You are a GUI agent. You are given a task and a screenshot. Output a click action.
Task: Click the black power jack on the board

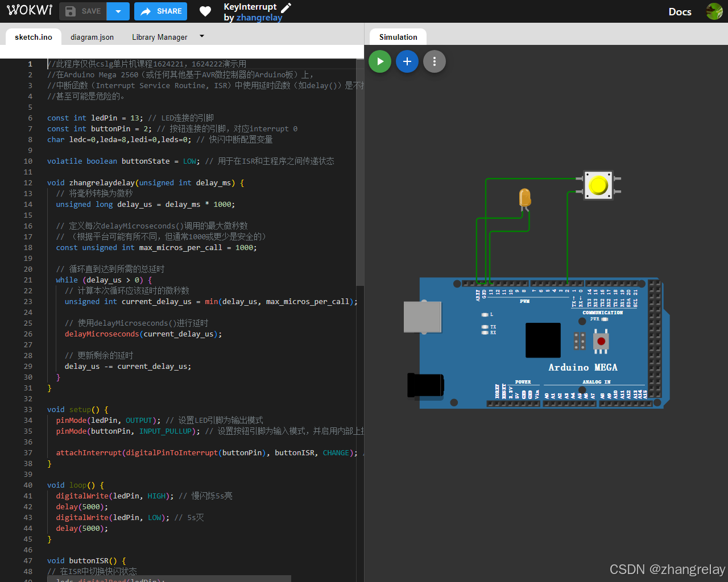point(425,385)
